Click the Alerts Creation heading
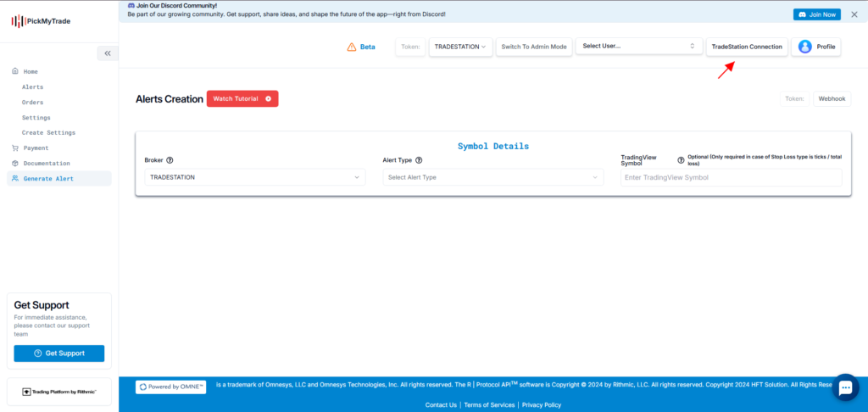 pos(170,99)
